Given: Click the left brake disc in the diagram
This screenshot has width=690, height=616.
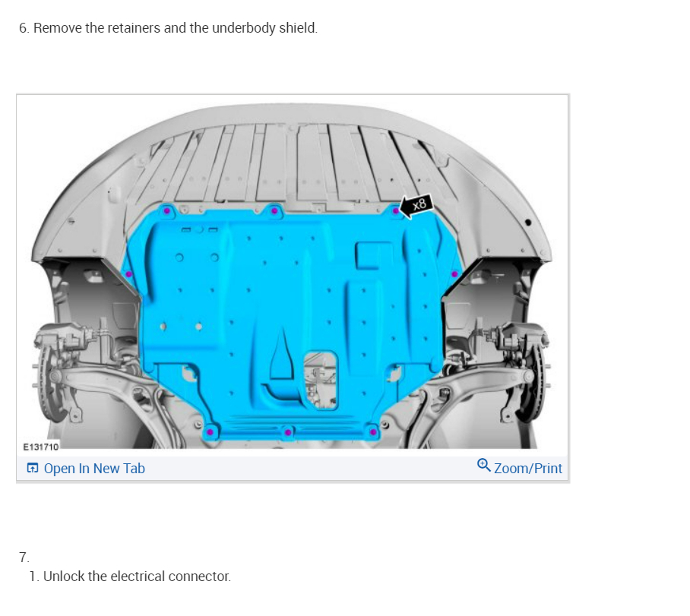Looking at the screenshot, I should (49, 379).
